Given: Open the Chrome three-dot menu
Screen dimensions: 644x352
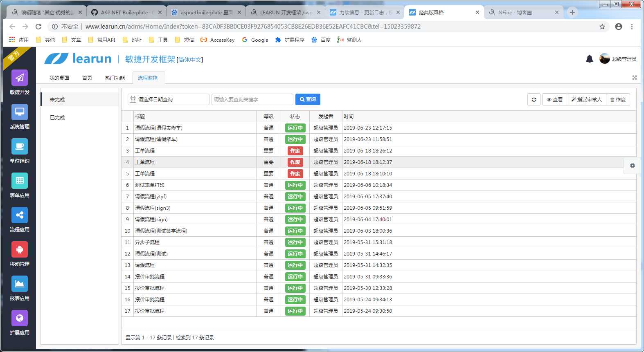Looking at the screenshot, I should point(632,27).
